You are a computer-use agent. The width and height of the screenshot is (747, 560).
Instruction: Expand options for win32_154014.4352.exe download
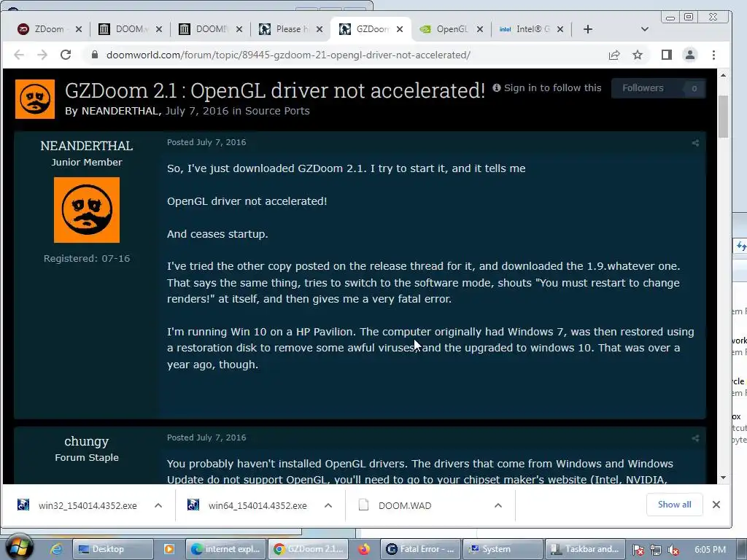coord(158,505)
